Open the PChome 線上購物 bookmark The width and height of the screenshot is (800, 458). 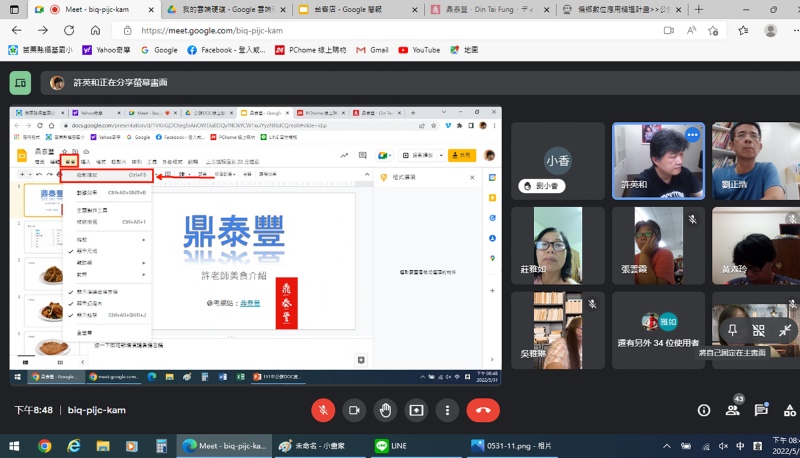pos(310,50)
